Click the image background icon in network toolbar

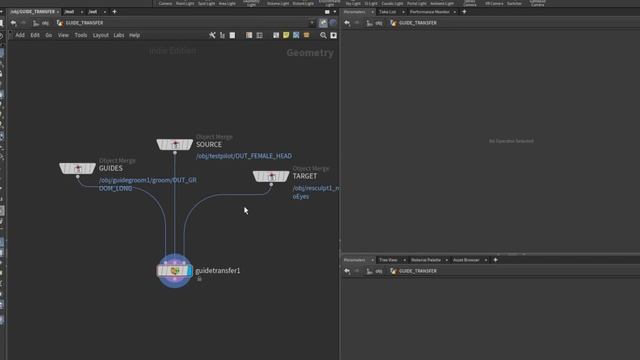click(x=276, y=36)
